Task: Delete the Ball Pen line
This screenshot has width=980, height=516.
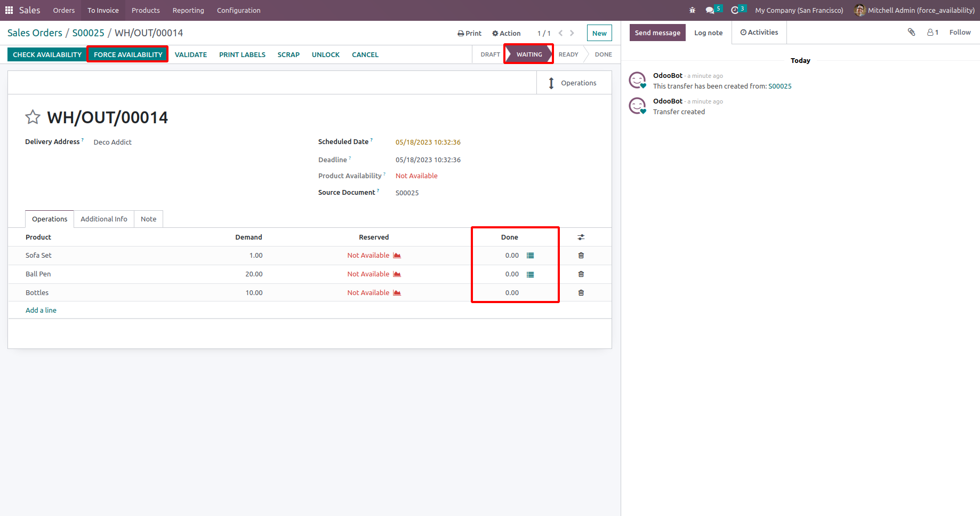Action: pyautogui.click(x=581, y=274)
